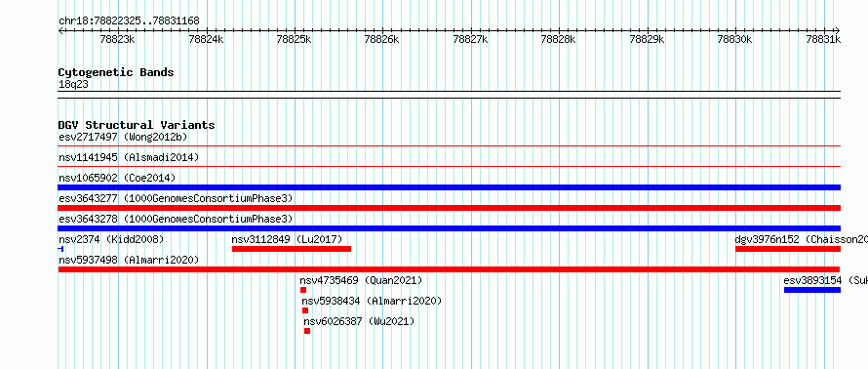This screenshot has width=868, height=369.
Task: Open the nsv5937498 (Almarri2020) label
Action: [x=129, y=260]
